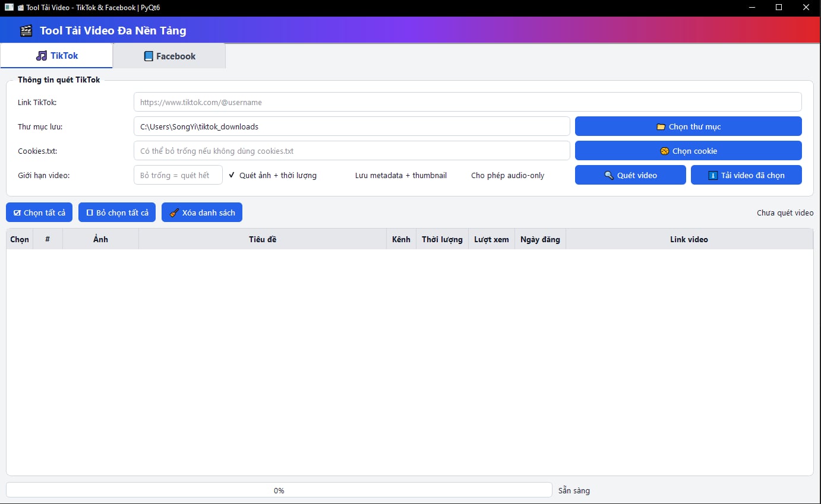Sort by the Lượt xem column header
The image size is (821, 504).
pos(492,239)
